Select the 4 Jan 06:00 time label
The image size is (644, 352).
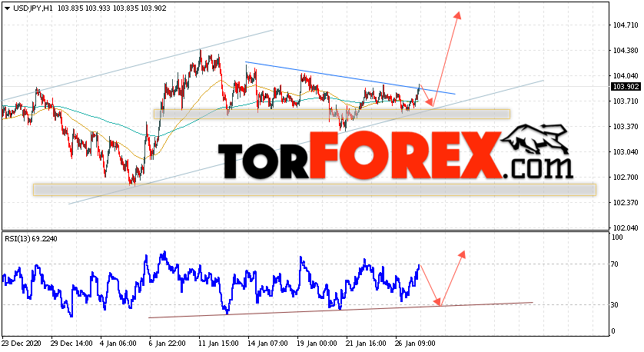click(x=118, y=344)
